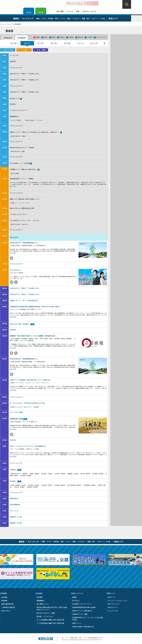Open the globe website icon for きょうとDays
The image size is (142, 644).
11,282
